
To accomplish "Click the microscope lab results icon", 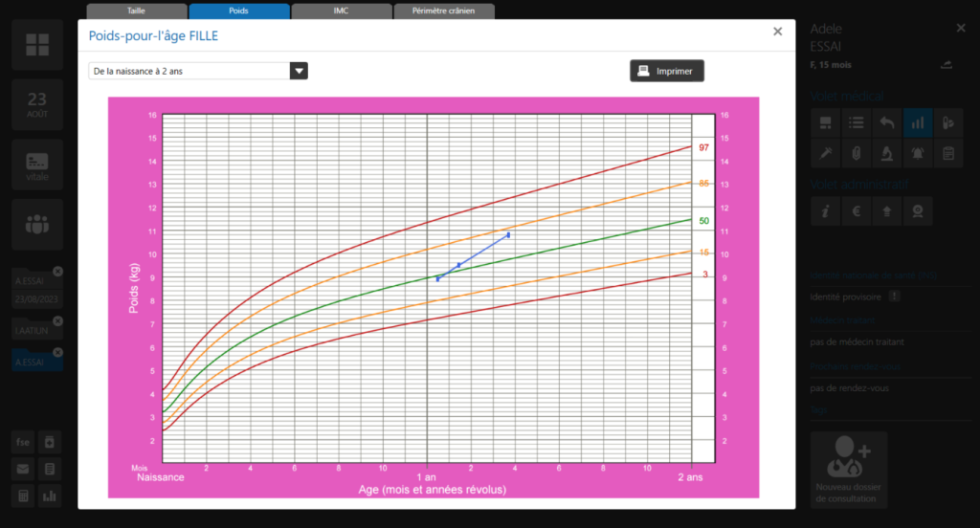I will [x=887, y=153].
